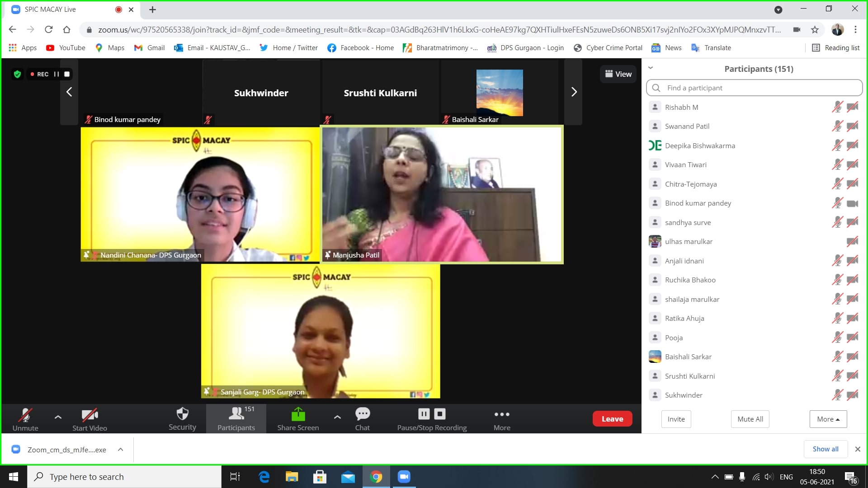The image size is (868, 488).
Task: Open the Chat speech bubble
Action: [x=363, y=414]
